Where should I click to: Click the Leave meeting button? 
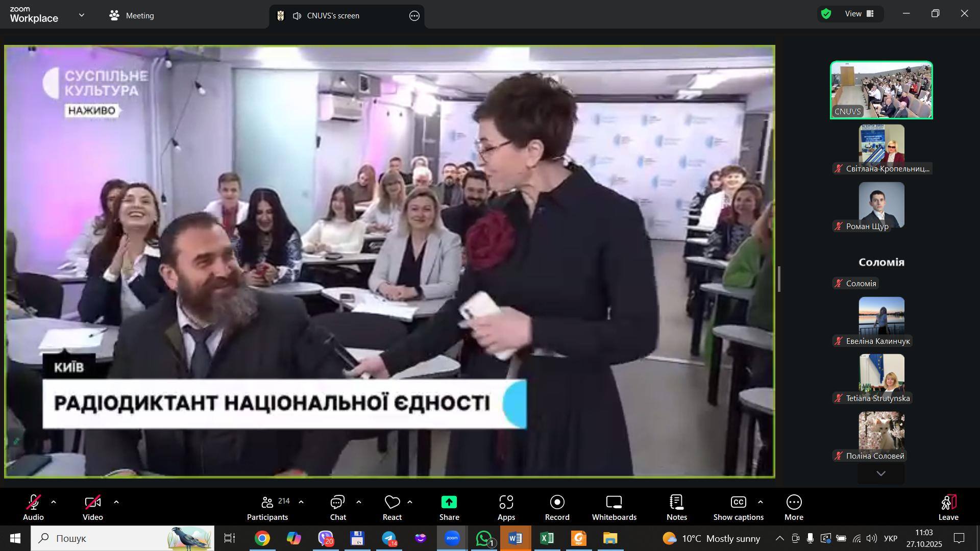pyautogui.click(x=948, y=508)
